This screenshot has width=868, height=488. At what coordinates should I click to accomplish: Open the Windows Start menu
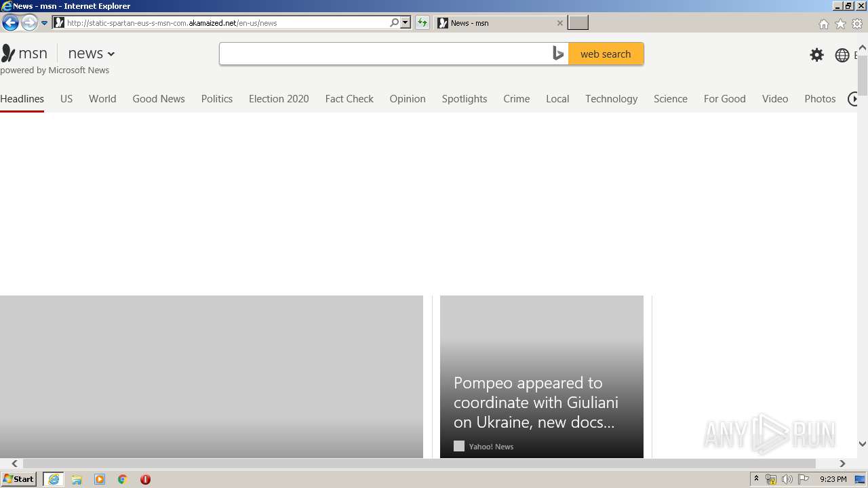point(19,479)
